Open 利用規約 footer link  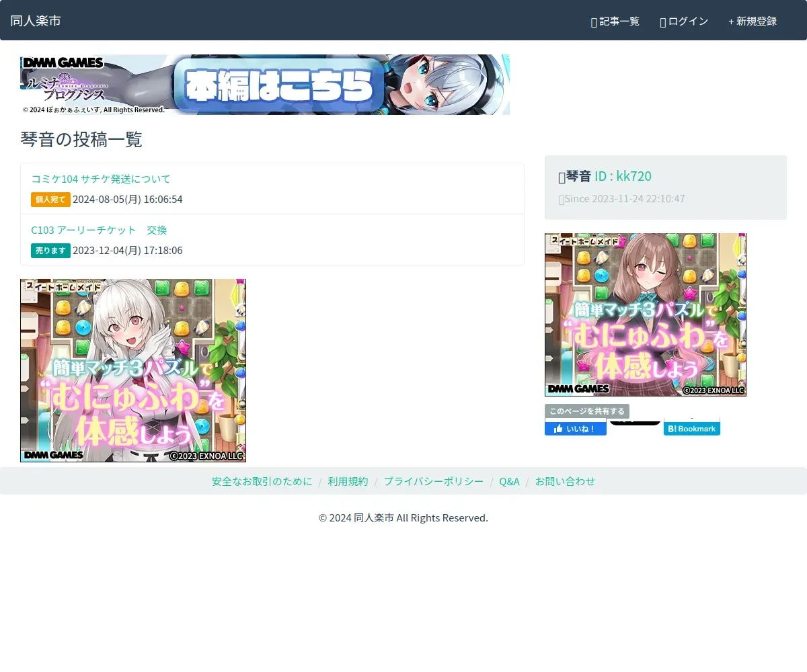click(348, 481)
